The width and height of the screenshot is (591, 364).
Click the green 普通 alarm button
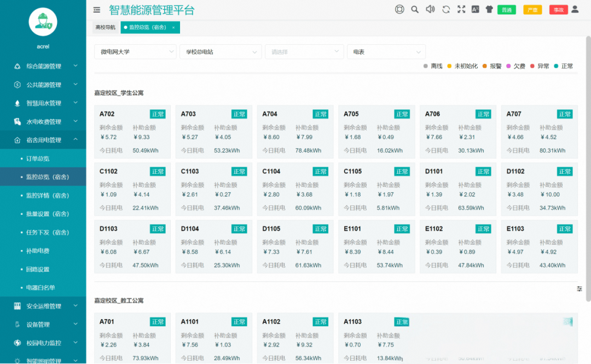point(506,10)
